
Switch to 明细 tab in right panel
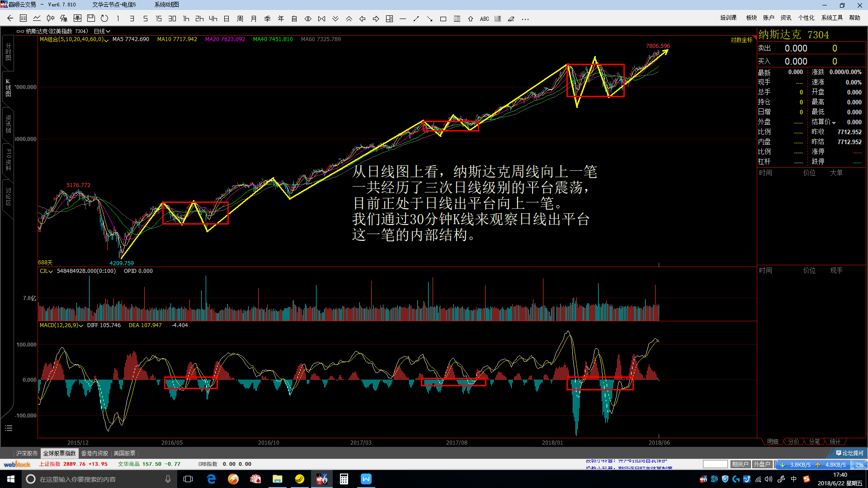point(773,441)
